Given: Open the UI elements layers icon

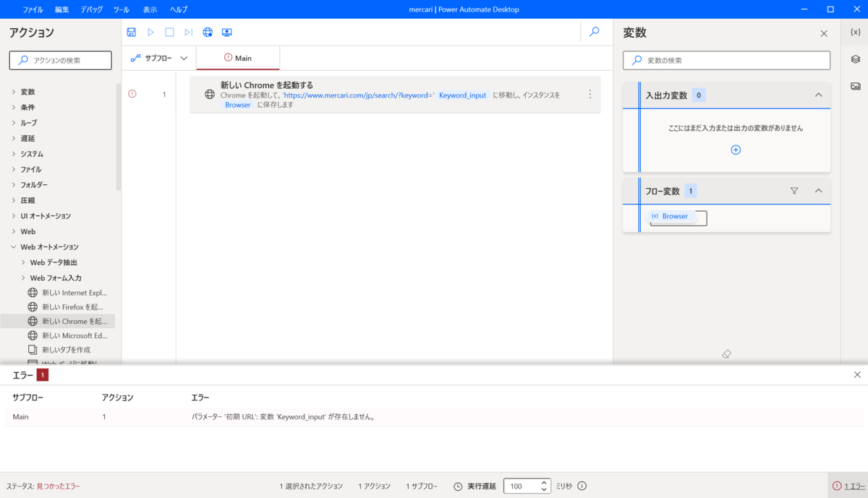Looking at the screenshot, I should click(x=855, y=59).
